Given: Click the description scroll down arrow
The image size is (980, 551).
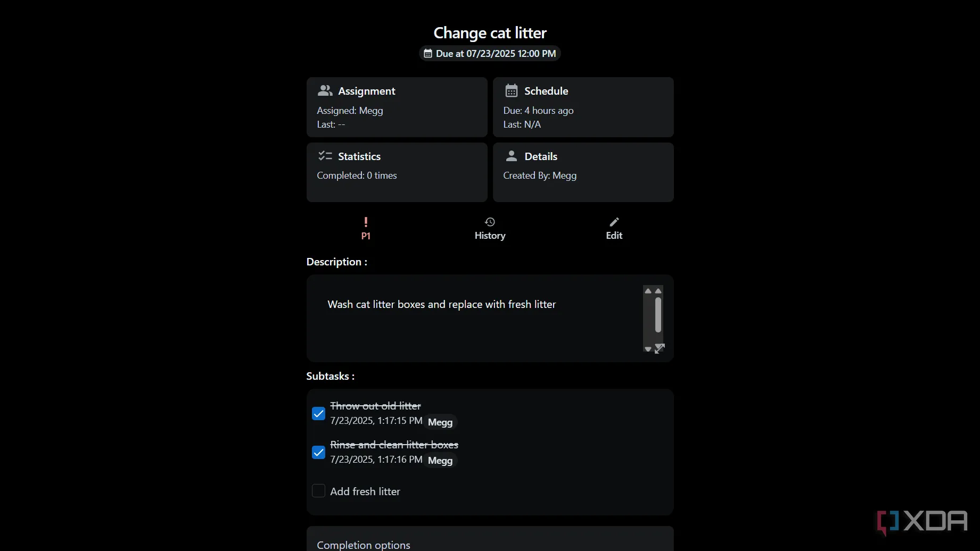Looking at the screenshot, I should pyautogui.click(x=648, y=349).
